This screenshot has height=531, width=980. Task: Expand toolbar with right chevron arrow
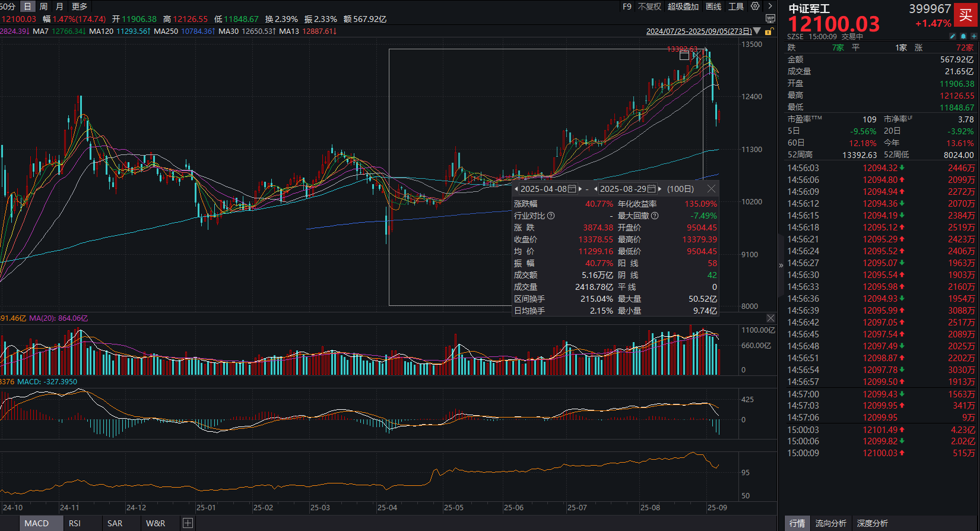coord(770,6)
